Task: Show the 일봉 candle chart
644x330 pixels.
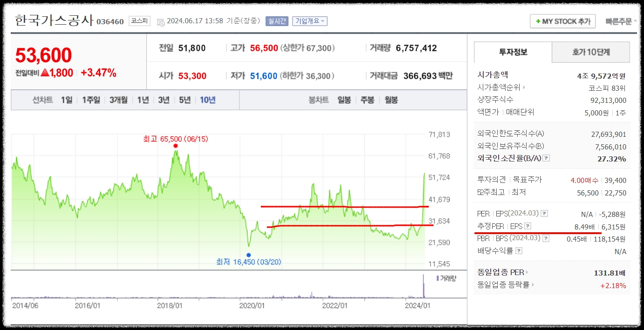Action: (344, 100)
